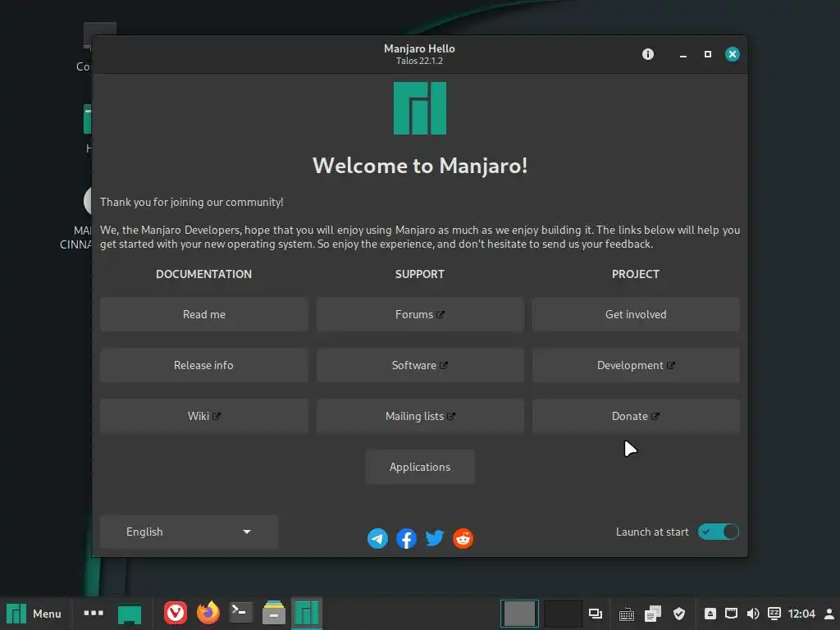The image size is (840, 630).
Task: Open the on-screen keyboard tray icon
Action: click(x=626, y=614)
